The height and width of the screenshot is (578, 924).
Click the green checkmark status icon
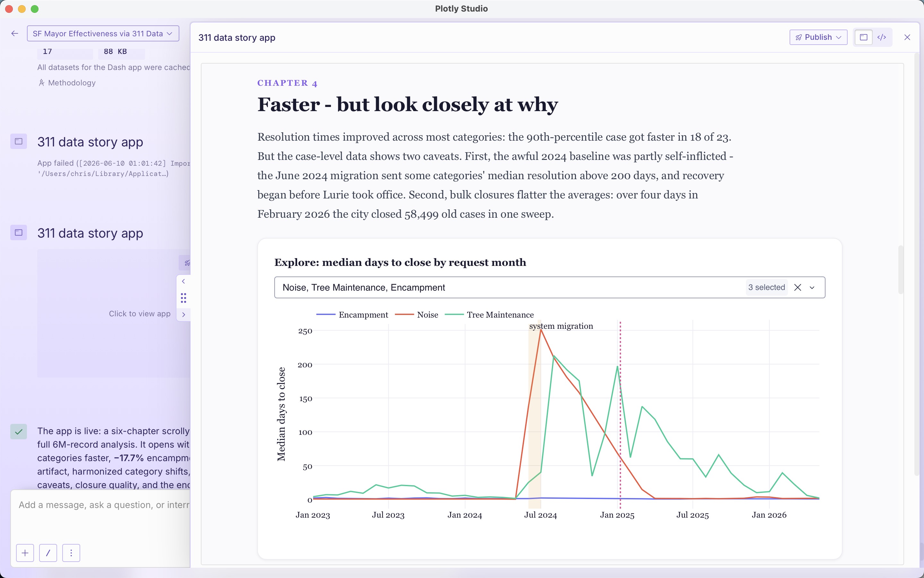(x=18, y=432)
